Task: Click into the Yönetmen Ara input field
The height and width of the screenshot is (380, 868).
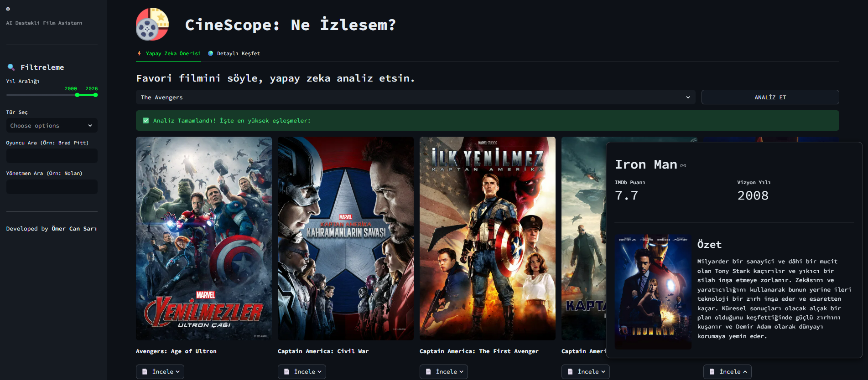Action: click(52, 187)
